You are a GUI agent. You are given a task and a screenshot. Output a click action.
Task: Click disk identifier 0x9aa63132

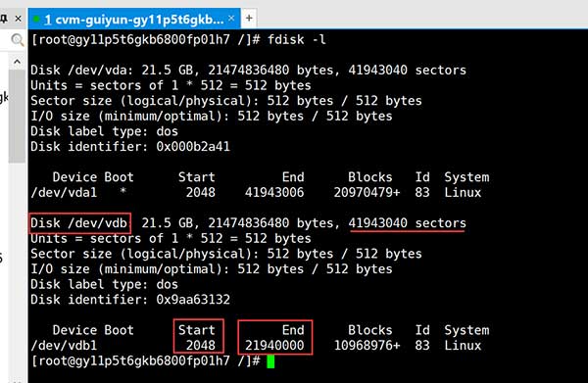[193, 300]
